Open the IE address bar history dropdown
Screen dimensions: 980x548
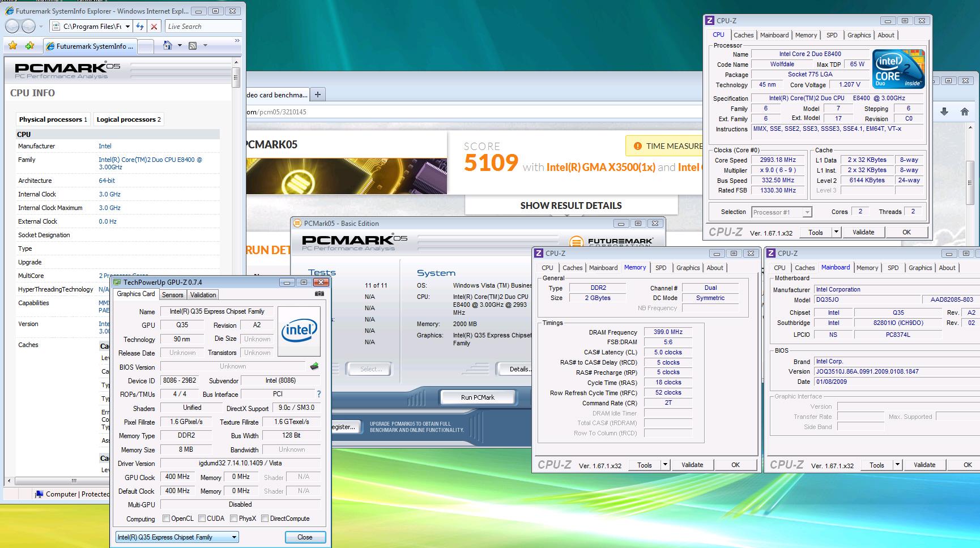pos(127,26)
